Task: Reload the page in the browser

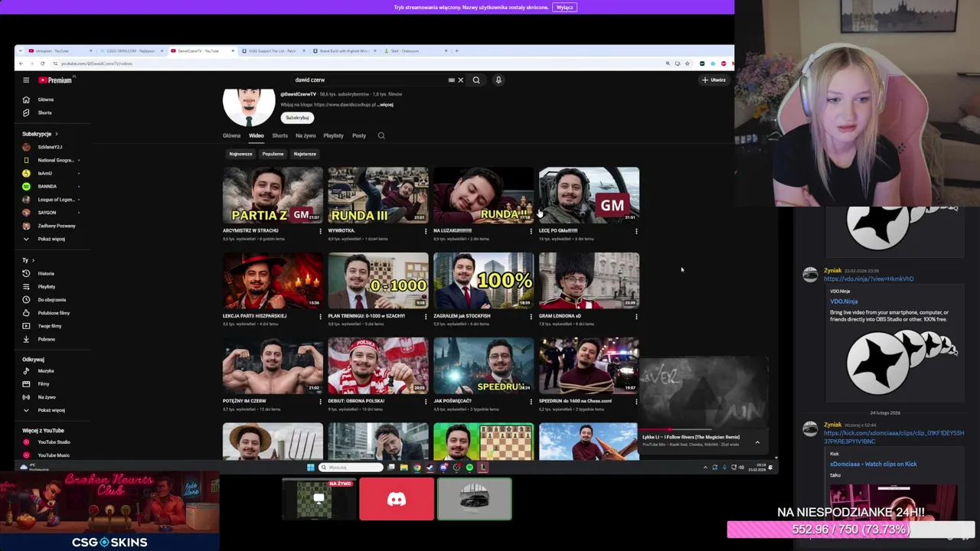Action: click(42, 64)
